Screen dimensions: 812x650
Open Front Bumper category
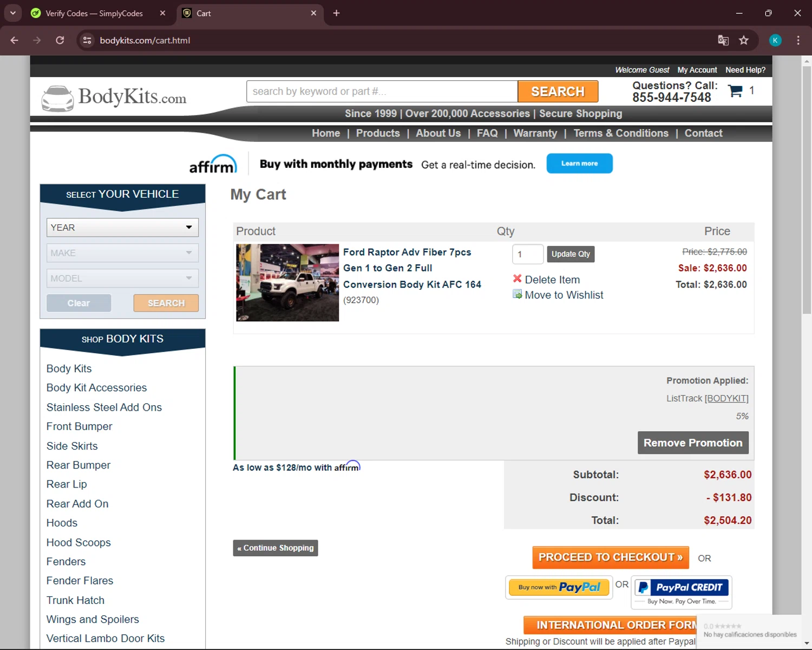click(x=79, y=426)
